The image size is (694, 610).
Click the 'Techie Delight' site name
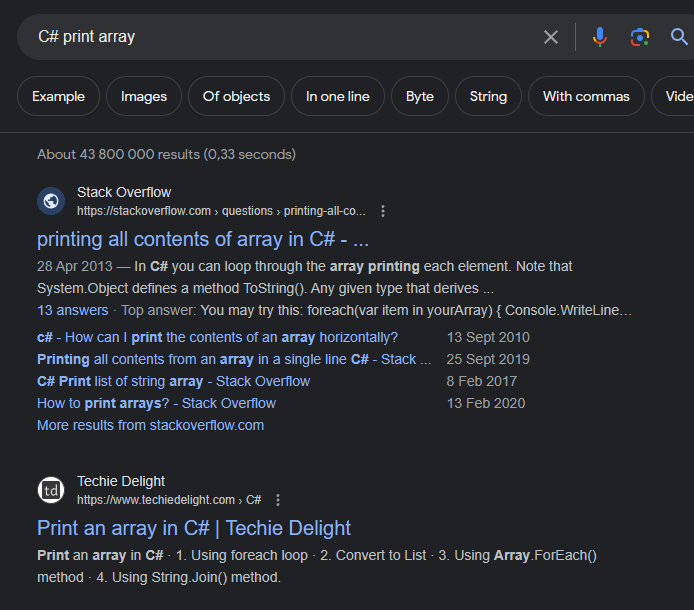(x=121, y=482)
